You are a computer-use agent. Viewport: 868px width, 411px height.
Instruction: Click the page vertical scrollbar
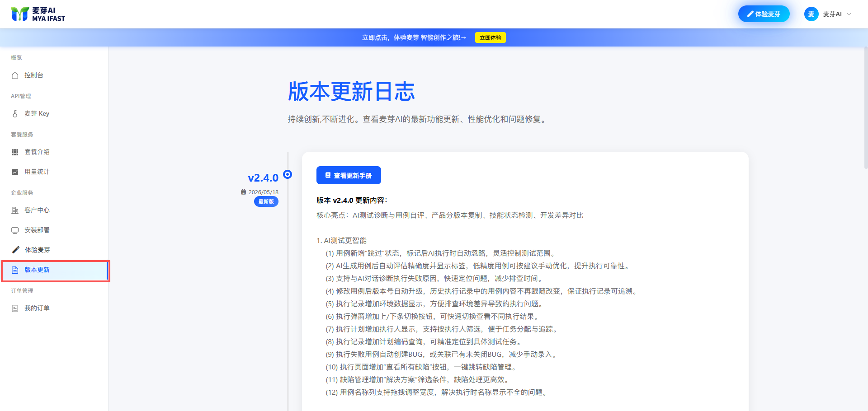coord(866,107)
